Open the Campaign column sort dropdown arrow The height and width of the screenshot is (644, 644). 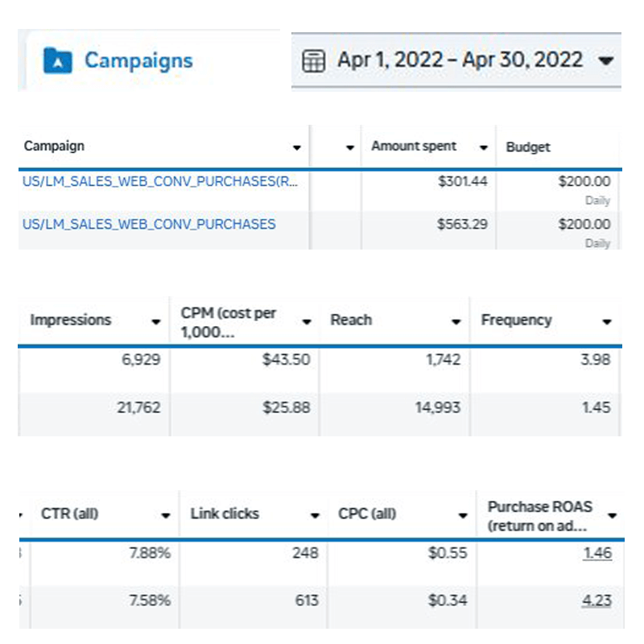click(x=297, y=147)
